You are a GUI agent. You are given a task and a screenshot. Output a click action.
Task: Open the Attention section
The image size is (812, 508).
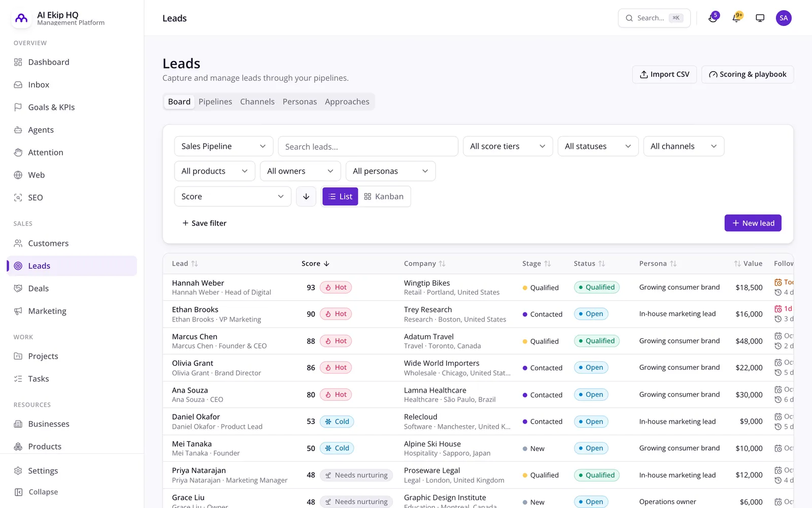tap(72, 152)
